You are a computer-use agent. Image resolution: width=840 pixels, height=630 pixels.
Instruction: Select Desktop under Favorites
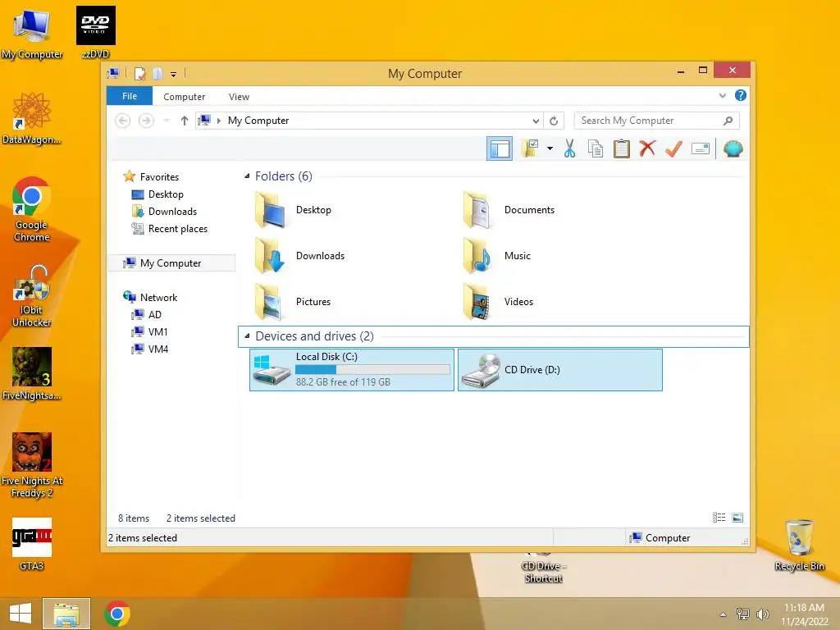166,194
